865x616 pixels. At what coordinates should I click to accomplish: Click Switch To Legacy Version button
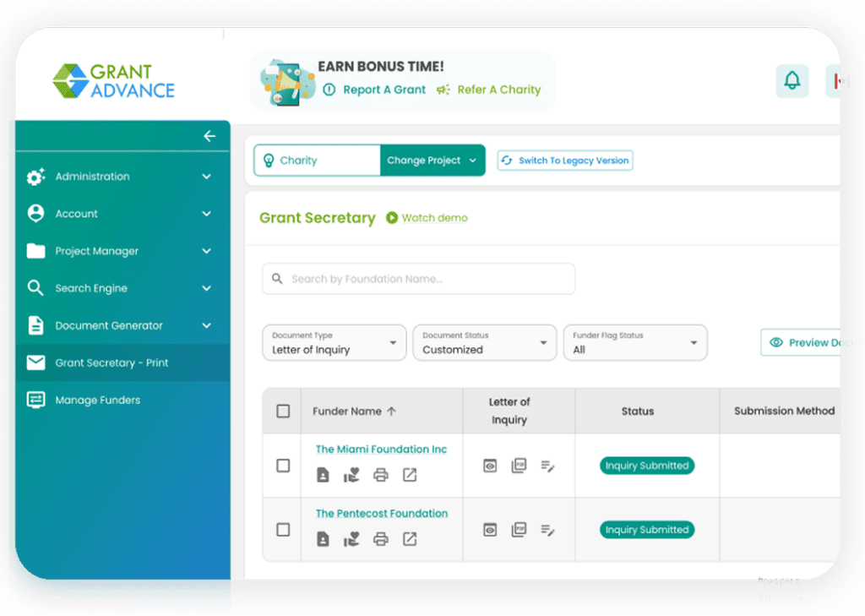565,161
